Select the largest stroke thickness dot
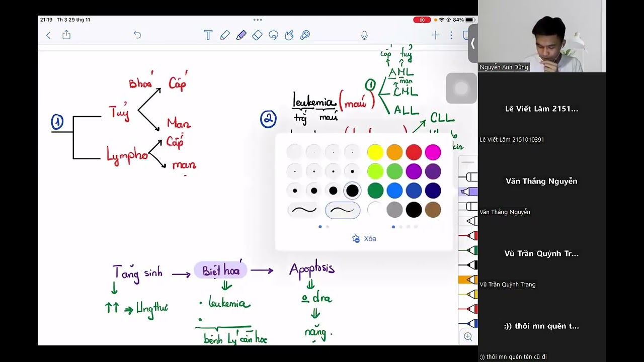644x362 pixels. point(352,191)
